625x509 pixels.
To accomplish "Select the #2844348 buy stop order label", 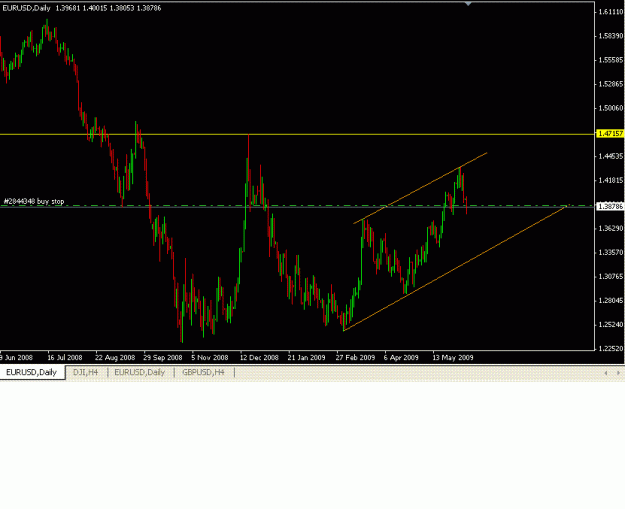I will [x=34, y=201].
